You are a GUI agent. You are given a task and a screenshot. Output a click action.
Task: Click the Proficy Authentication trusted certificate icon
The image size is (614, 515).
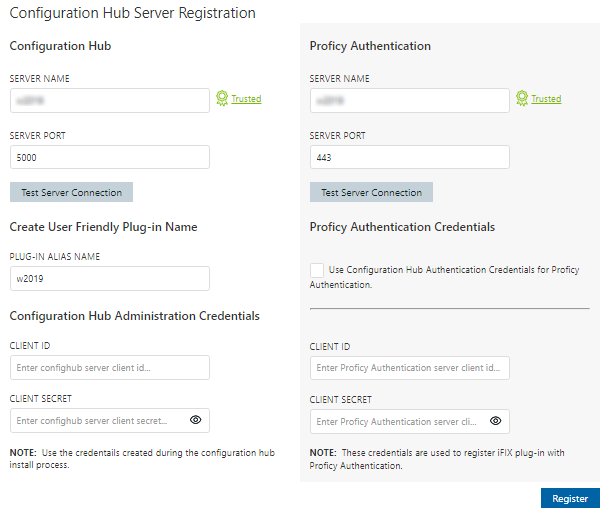(x=522, y=98)
